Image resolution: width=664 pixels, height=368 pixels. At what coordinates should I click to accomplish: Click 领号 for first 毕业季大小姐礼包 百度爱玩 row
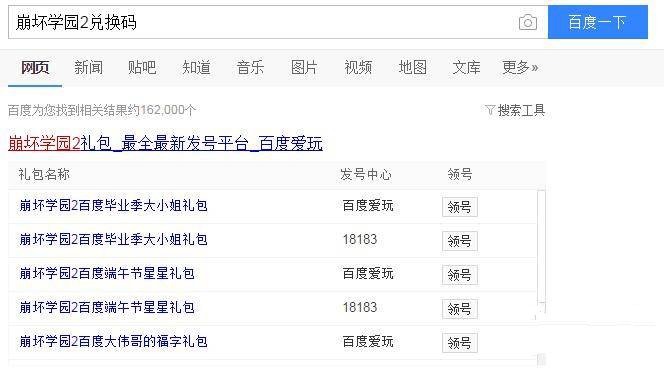point(459,207)
